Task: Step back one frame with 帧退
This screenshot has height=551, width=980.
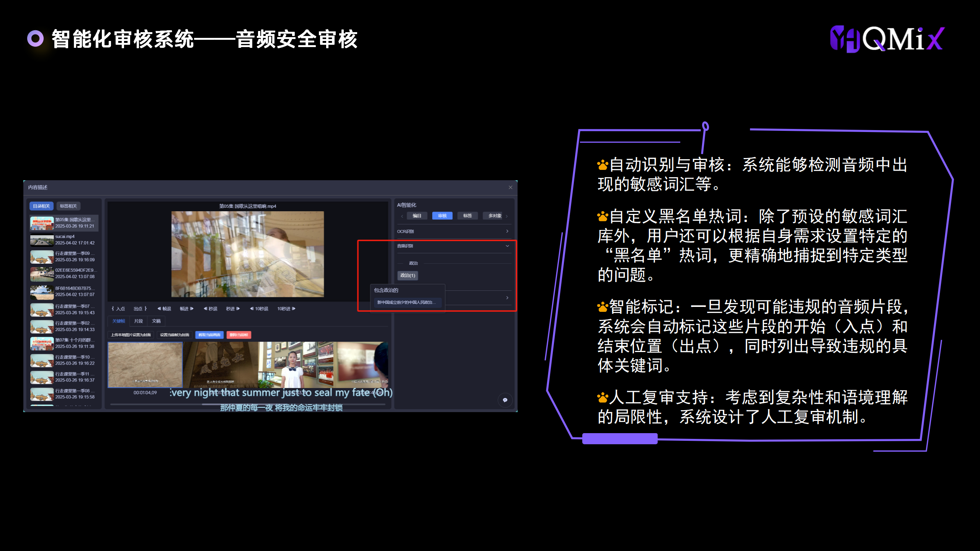Action: (164, 309)
